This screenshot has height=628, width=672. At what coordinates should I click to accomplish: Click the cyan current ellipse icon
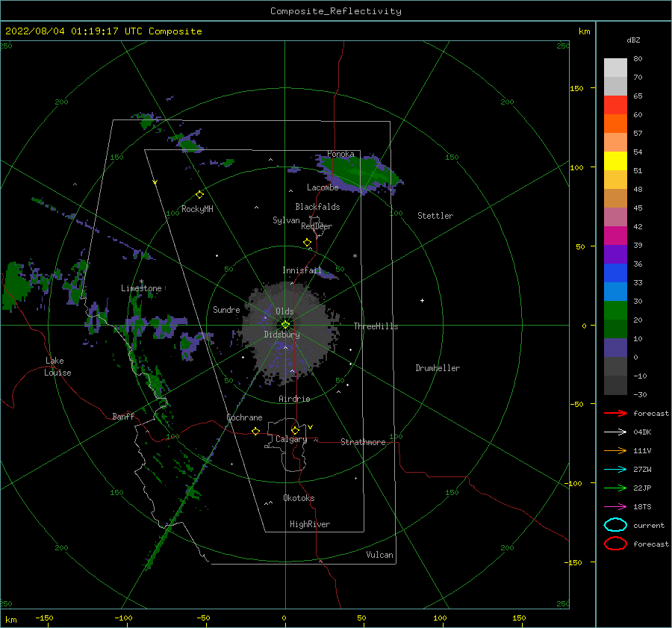[x=615, y=525]
